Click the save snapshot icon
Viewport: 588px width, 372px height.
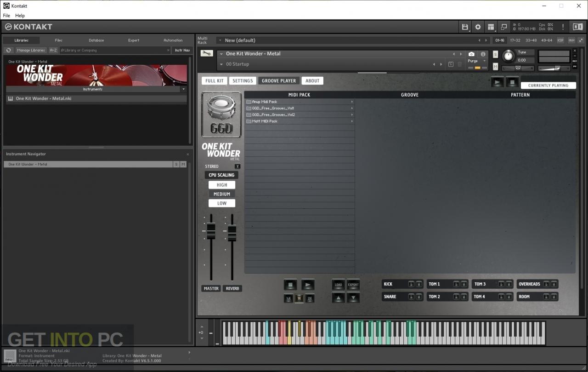pyautogui.click(x=451, y=64)
